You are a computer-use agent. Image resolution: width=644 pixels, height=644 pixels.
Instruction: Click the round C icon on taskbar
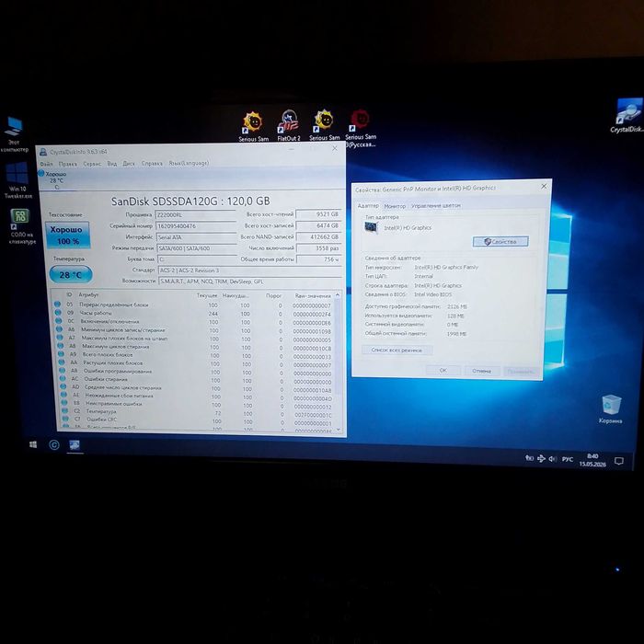point(54,444)
